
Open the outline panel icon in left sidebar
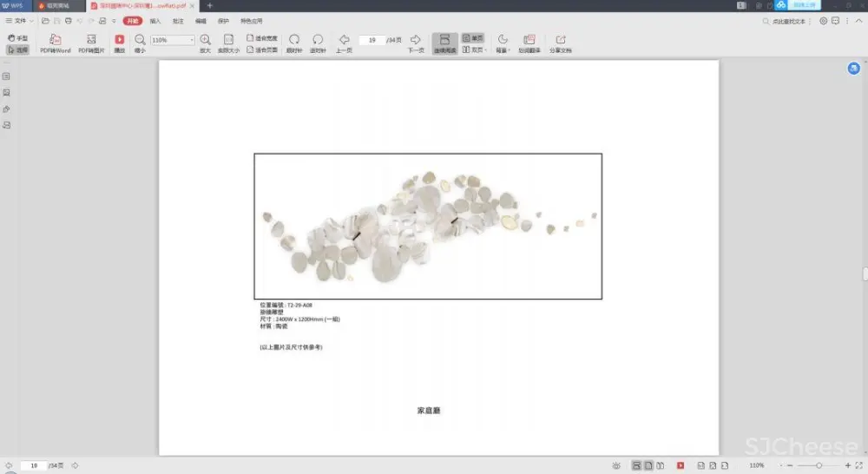[7, 76]
